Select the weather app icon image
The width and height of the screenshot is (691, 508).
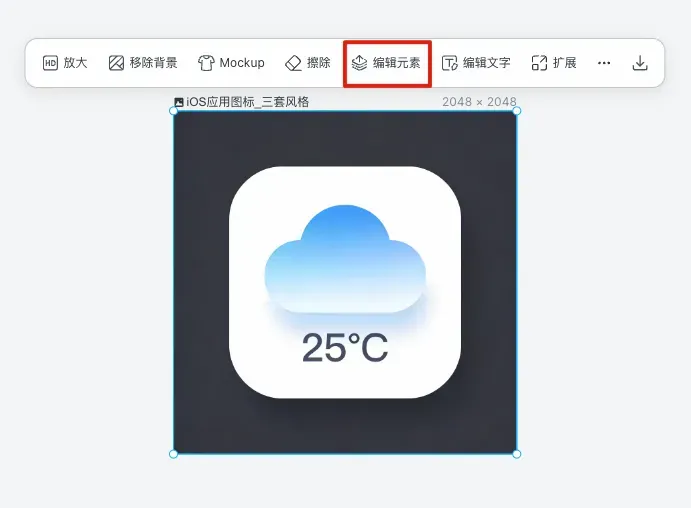[x=345, y=282]
